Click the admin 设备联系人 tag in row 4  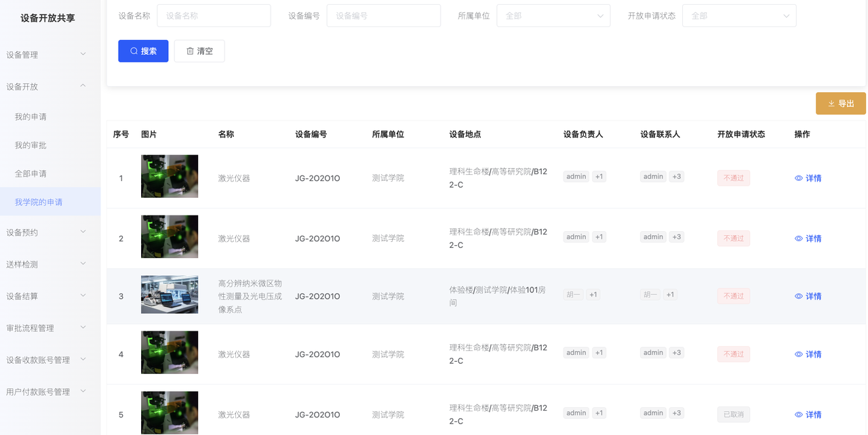(654, 353)
